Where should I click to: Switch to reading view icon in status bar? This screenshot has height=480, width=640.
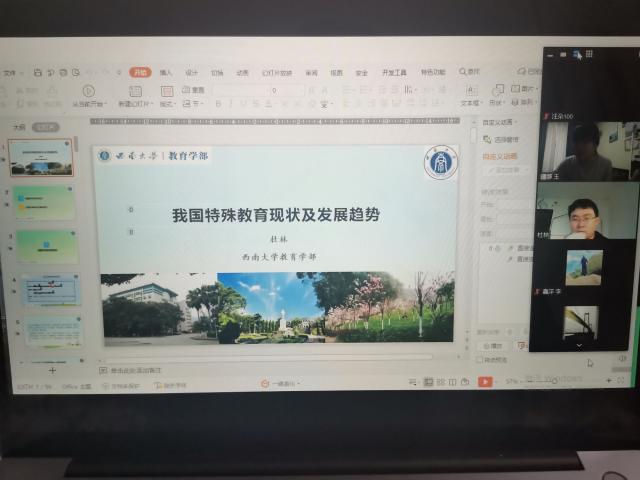pyautogui.click(x=452, y=382)
